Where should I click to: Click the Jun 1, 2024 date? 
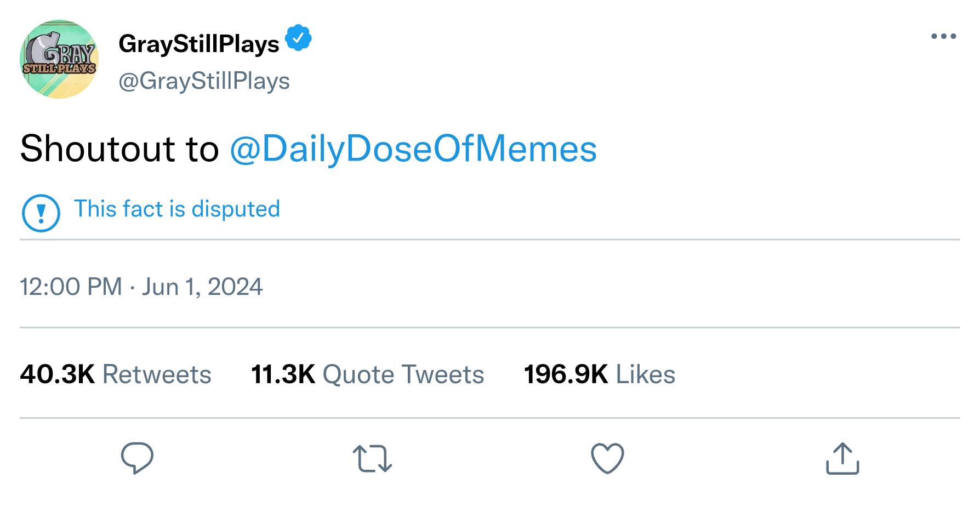(202, 287)
